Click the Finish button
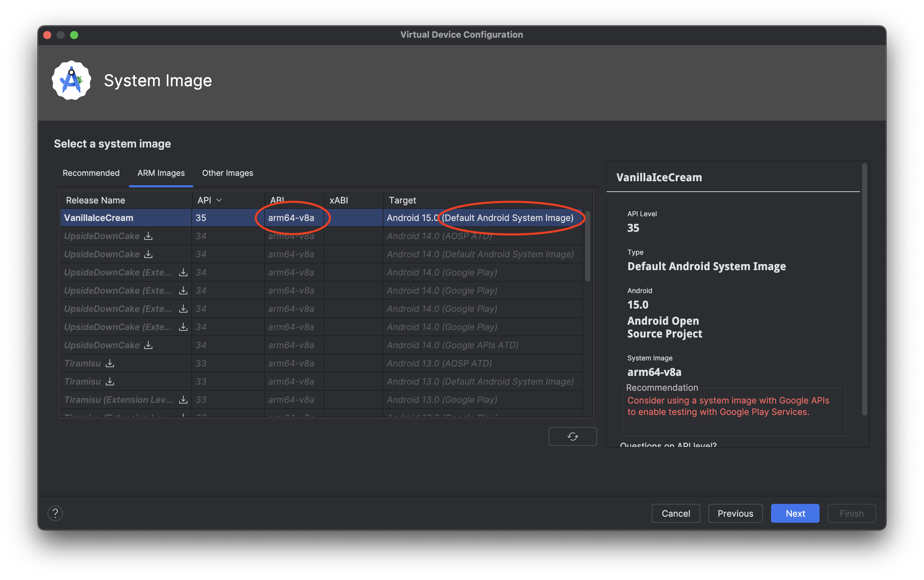Screen dimensions: 924x580 coord(852,513)
